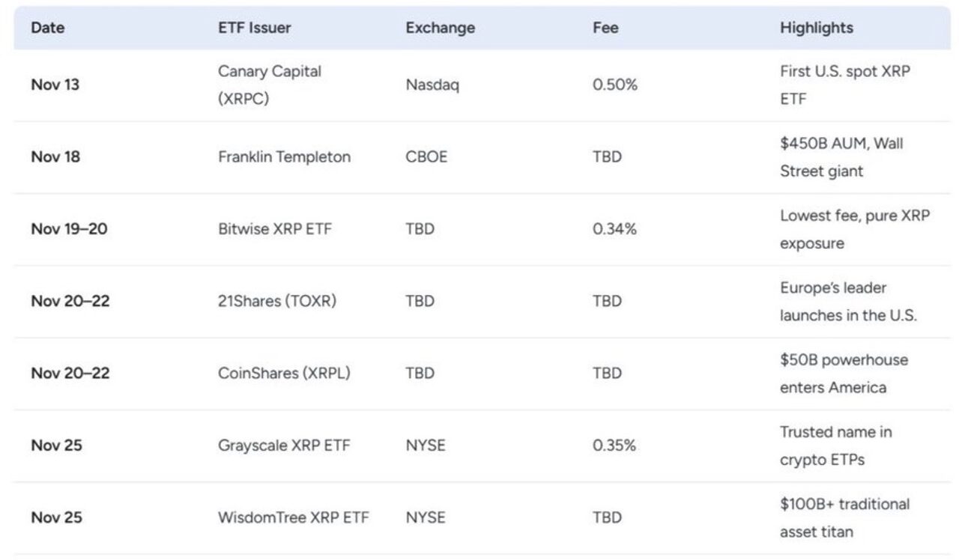Select the CoinShares (XRPL) cell
The image size is (959, 560).
[285, 373]
